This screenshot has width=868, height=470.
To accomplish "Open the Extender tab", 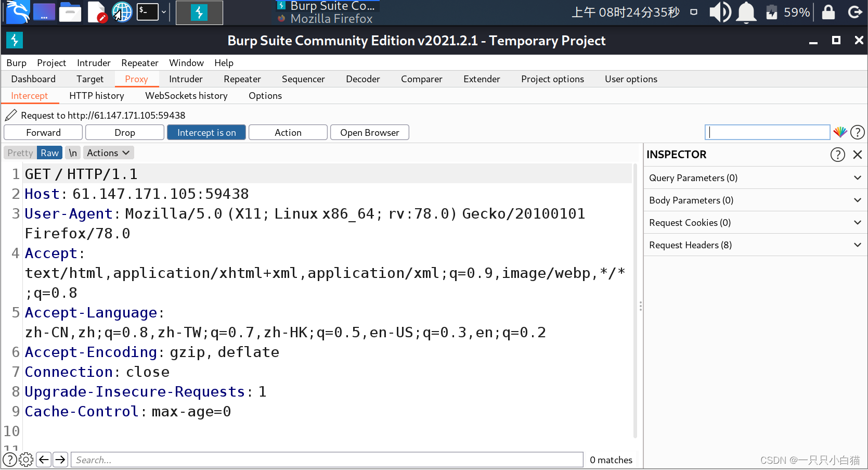I will click(x=482, y=79).
